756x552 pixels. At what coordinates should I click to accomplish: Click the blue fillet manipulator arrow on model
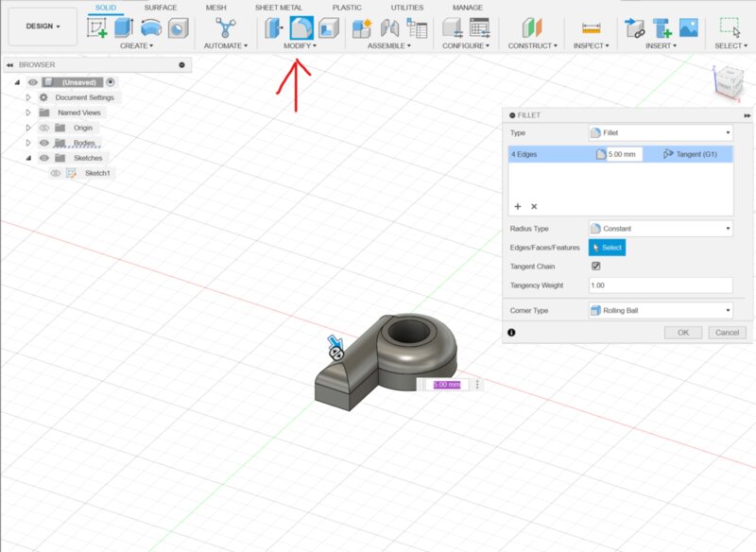[x=335, y=343]
